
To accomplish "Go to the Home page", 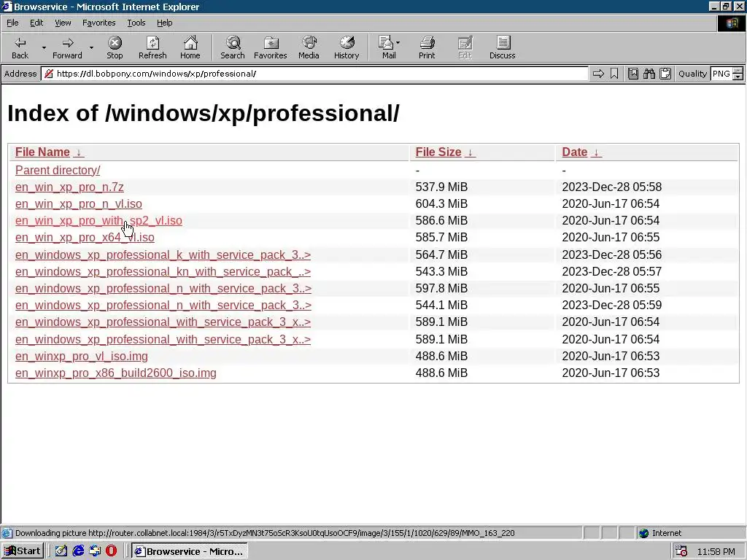I will coord(190,47).
